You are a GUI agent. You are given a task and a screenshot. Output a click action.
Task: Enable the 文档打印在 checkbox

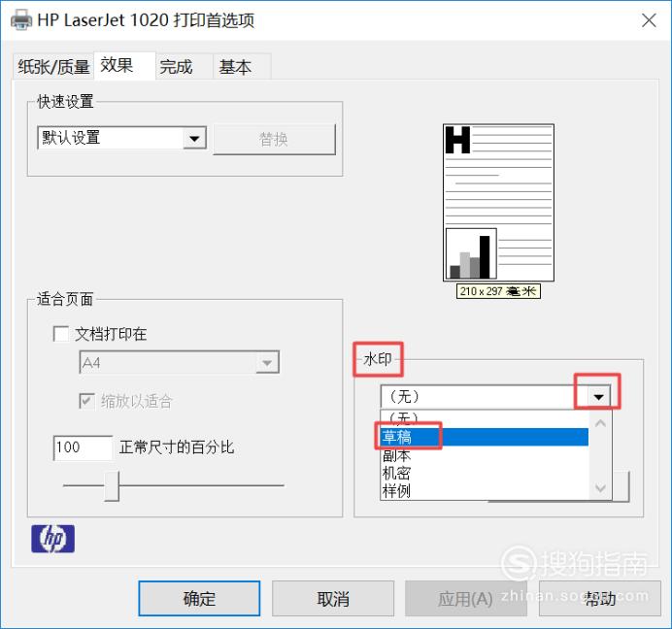pos(61,334)
